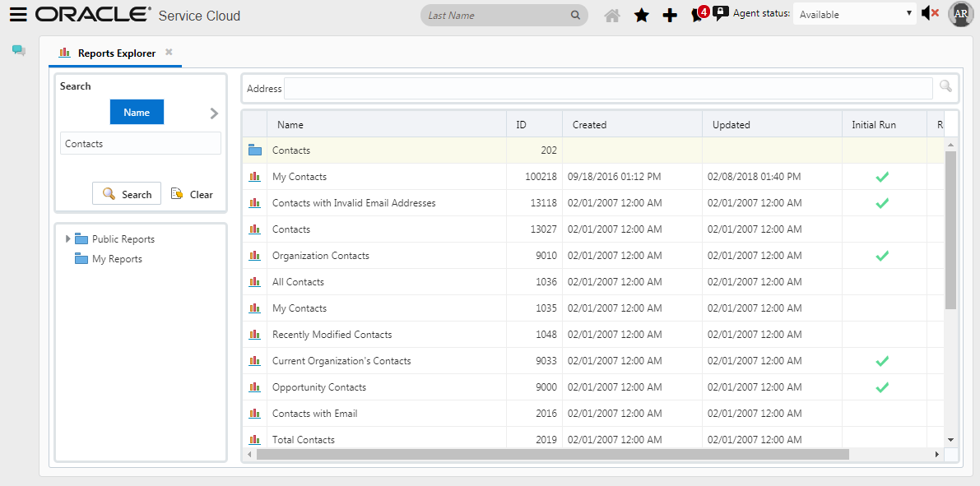This screenshot has width=980, height=486.
Task: Click the chat bubbles sidebar icon
Action: click(19, 51)
